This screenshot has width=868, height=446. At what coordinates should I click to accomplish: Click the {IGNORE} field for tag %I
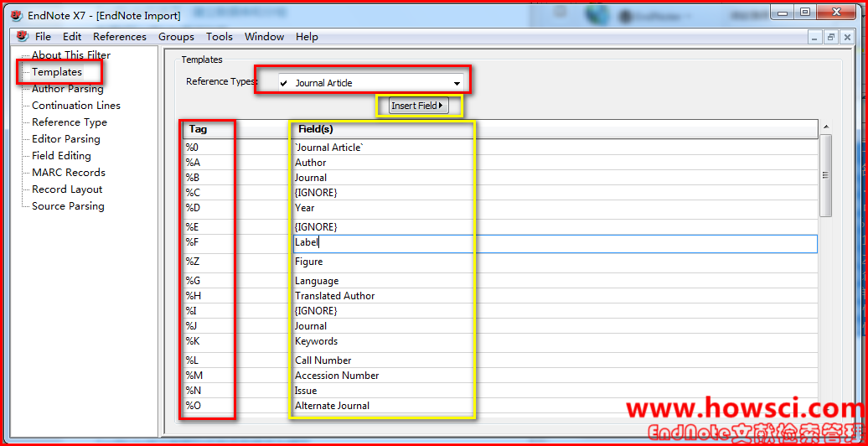click(x=555, y=311)
